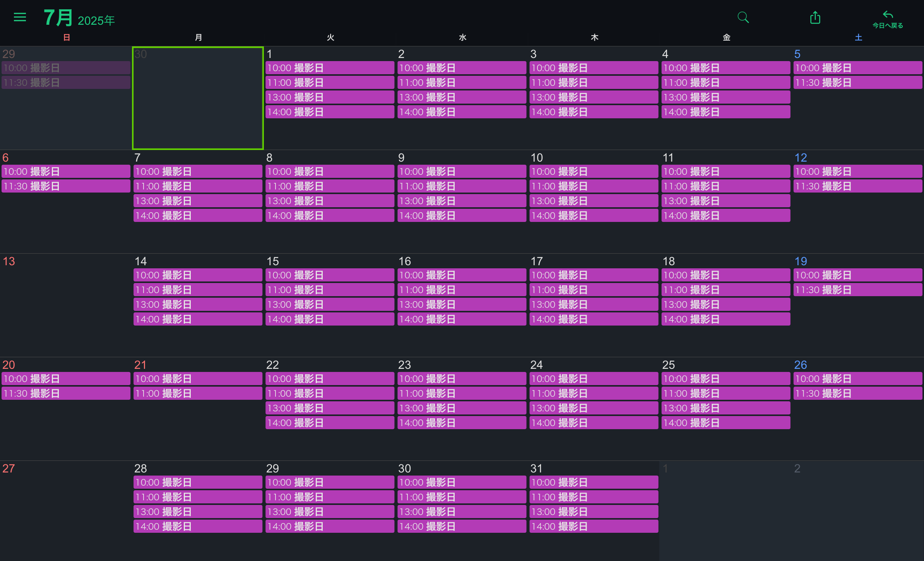Screen dimensions: 924x561
Task: Click the dimmed August 2 cell
Action: pyautogui.click(x=857, y=510)
